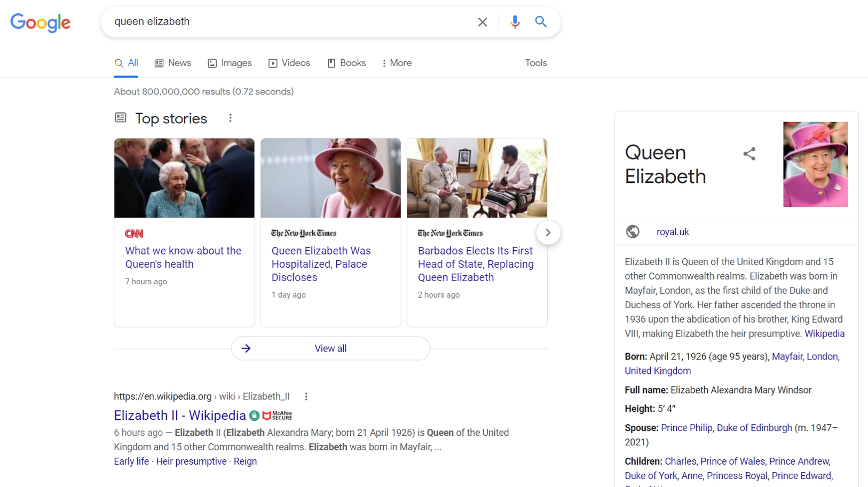
Task: Click the Heir presumptive sitelink
Action: click(x=191, y=461)
